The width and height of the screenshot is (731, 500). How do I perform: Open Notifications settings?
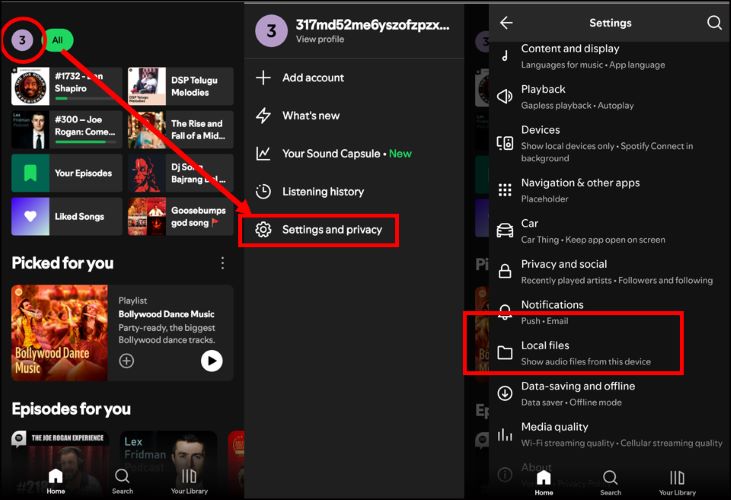[610, 312]
